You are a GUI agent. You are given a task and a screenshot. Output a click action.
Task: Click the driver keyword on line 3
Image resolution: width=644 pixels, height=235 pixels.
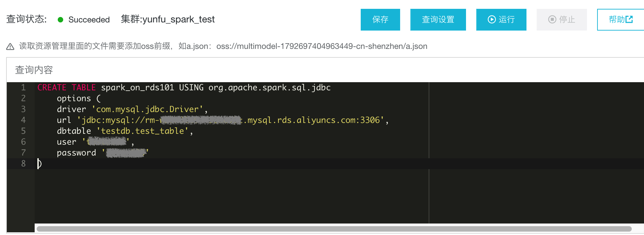[71, 109]
